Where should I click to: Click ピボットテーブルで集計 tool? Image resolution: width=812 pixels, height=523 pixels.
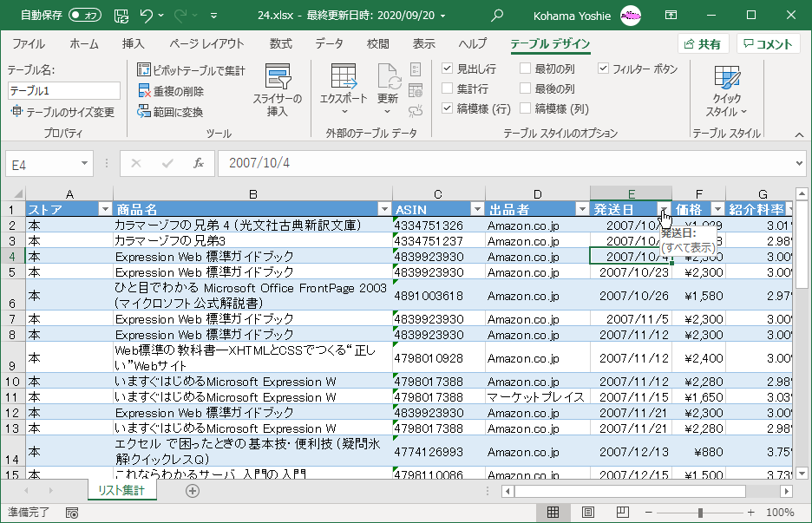(192, 70)
